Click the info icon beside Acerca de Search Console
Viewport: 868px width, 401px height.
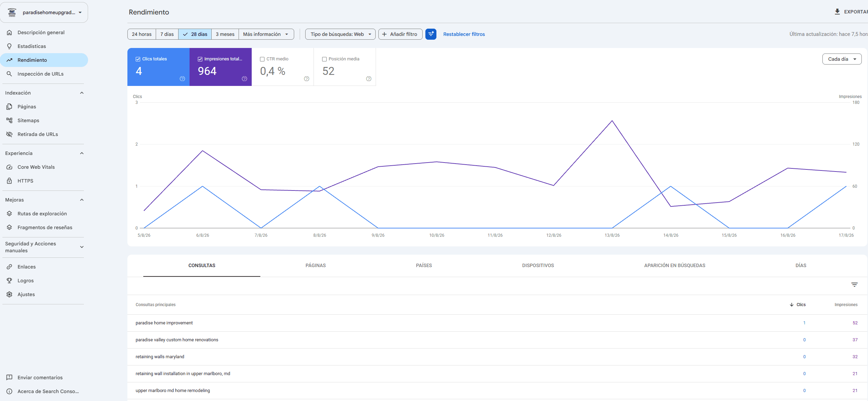tap(9, 391)
